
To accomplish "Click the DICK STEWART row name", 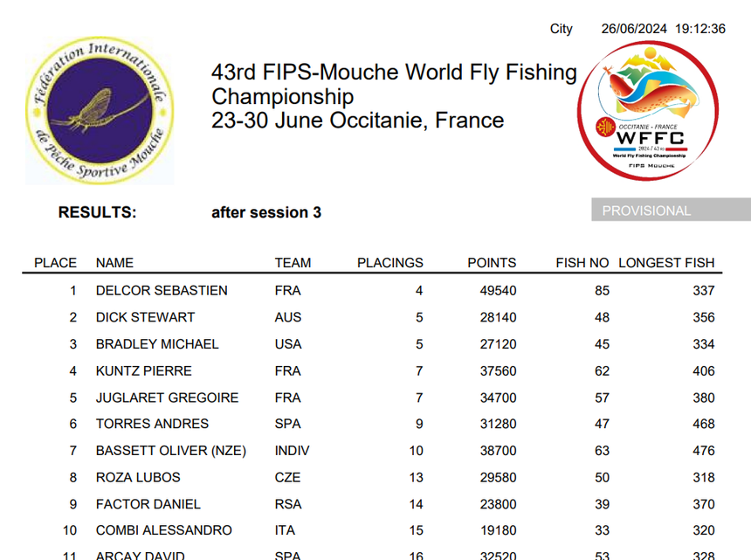I will [x=145, y=317].
